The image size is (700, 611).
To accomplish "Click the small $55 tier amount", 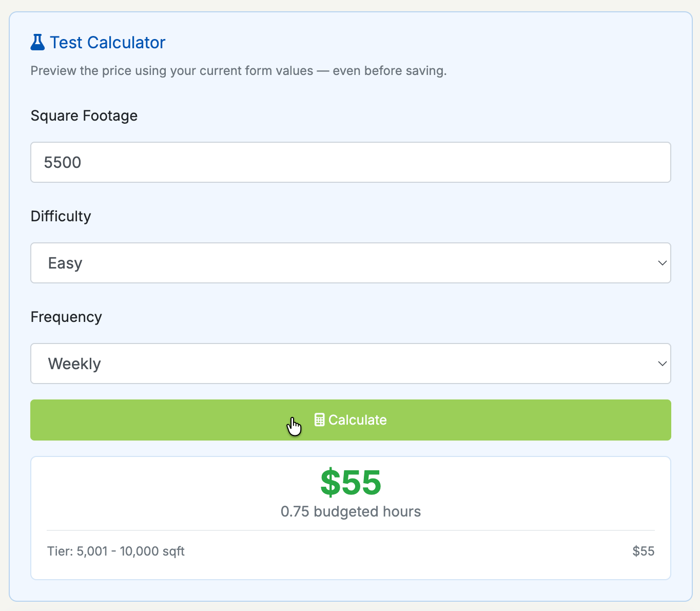I will 644,551.
